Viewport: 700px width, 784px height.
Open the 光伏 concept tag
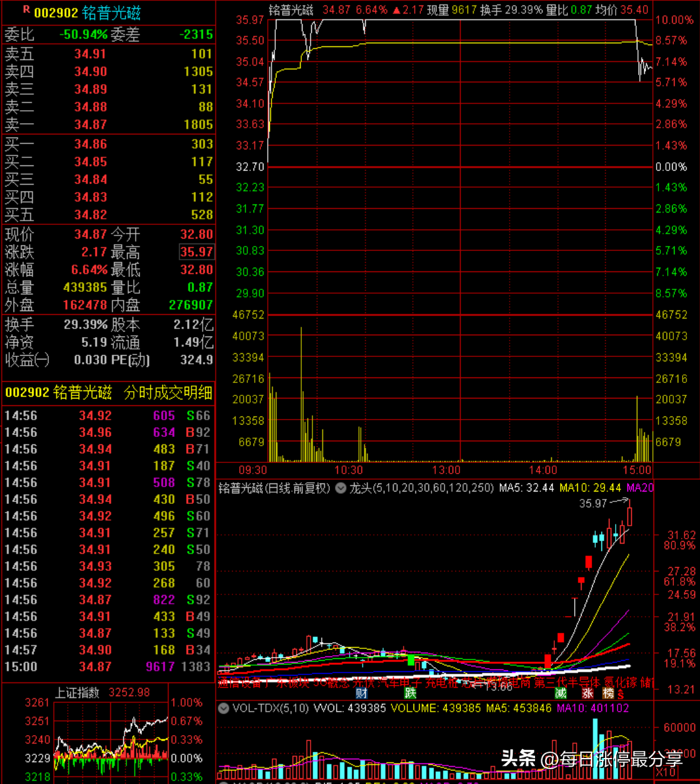coord(364,682)
